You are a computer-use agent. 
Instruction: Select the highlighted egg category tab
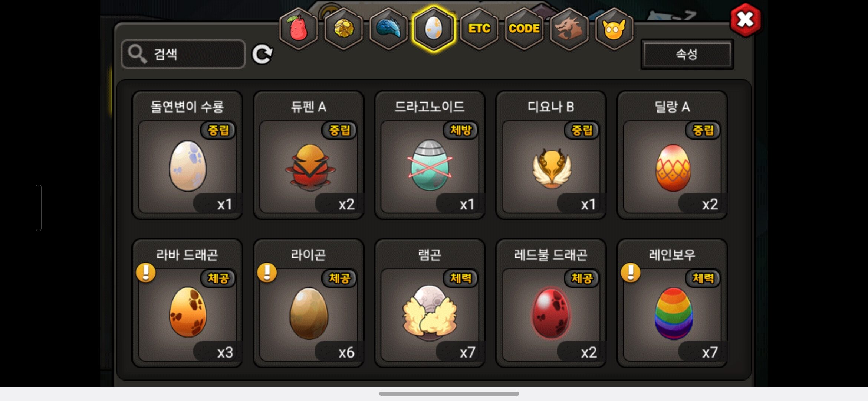[434, 29]
